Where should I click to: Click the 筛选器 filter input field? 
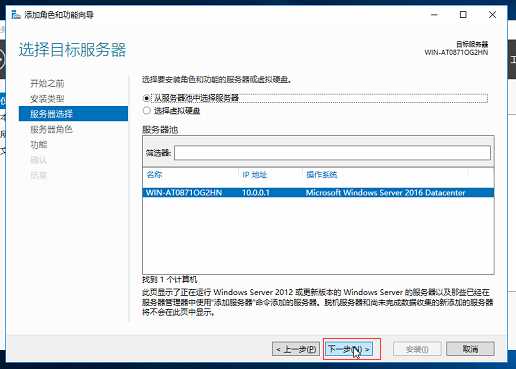pos(332,153)
